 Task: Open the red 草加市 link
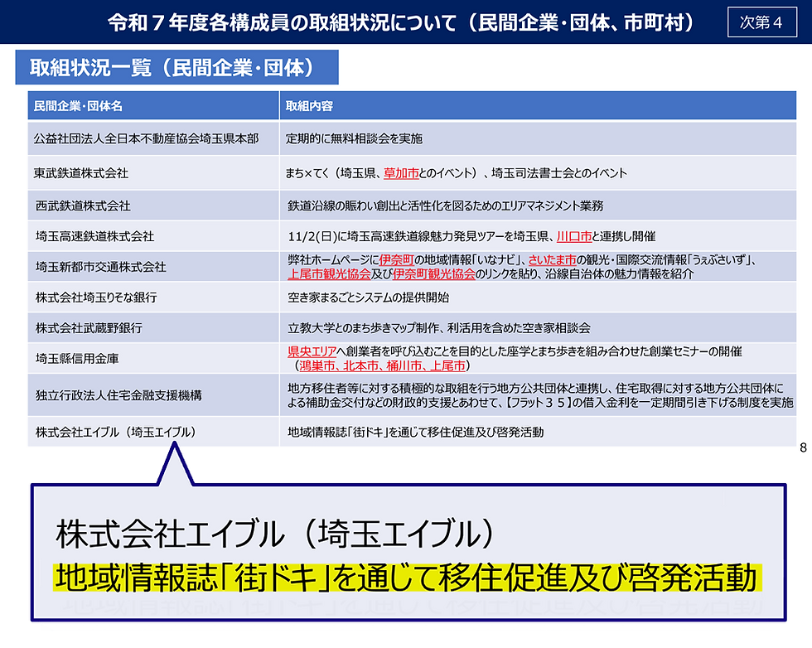(x=401, y=173)
